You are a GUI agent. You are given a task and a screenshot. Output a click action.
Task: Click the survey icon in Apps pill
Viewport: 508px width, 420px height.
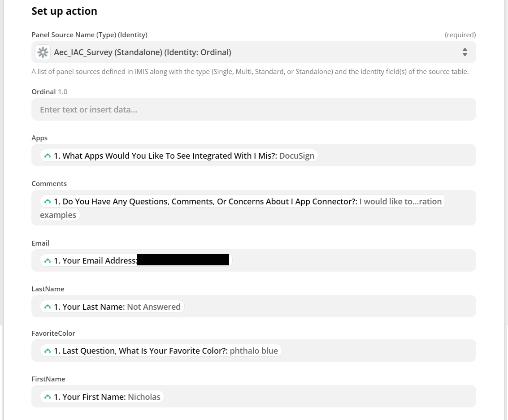48,156
